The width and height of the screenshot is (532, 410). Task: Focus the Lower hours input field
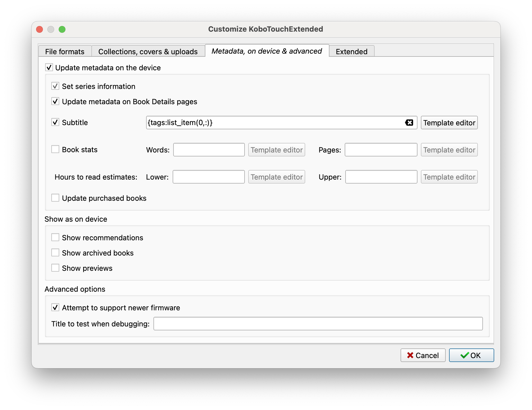coord(209,177)
